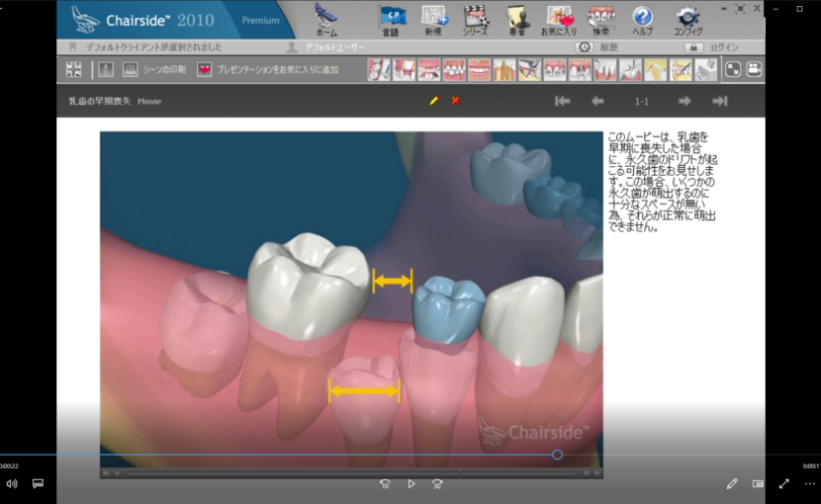Click the Japanese movie description text

[x=663, y=182]
